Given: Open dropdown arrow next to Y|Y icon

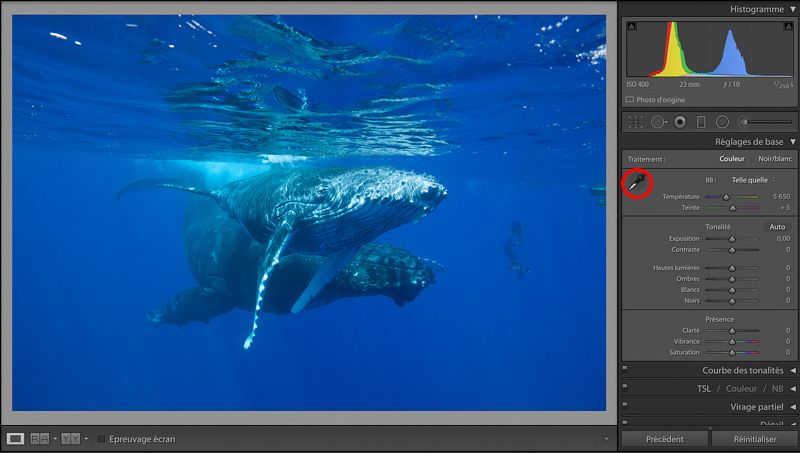Looking at the screenshot, I should click(x=86, y=439).
